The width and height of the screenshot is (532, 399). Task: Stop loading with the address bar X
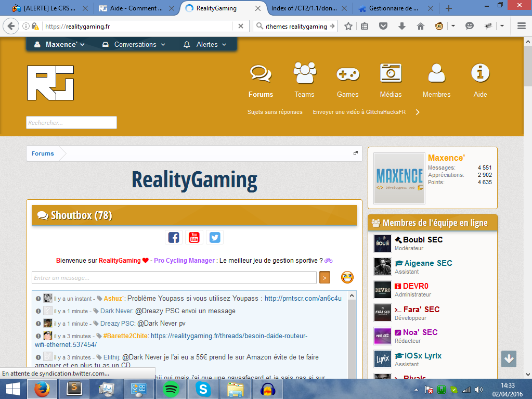pos(241,26)
